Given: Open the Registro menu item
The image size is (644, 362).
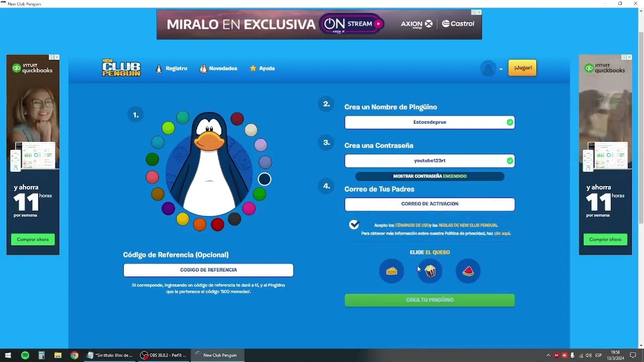Looking at the screenshot, I should pyautogui.click(x=176, y=68).
